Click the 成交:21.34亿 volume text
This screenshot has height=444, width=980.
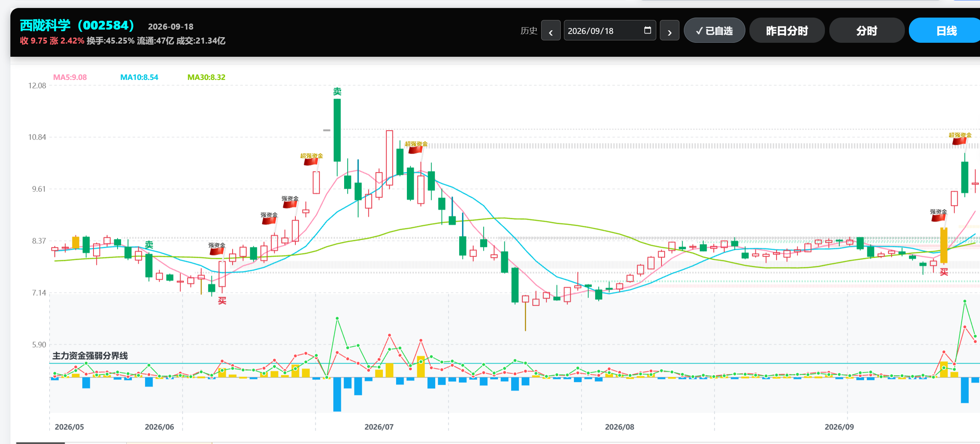click(x=201, y=41)
